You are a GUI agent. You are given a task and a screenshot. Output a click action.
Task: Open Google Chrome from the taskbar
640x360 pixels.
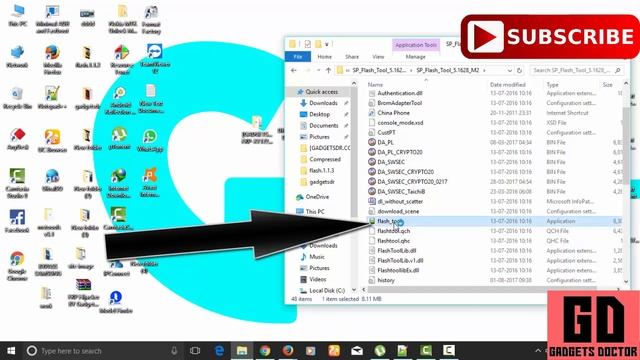[x=265, y=351]
